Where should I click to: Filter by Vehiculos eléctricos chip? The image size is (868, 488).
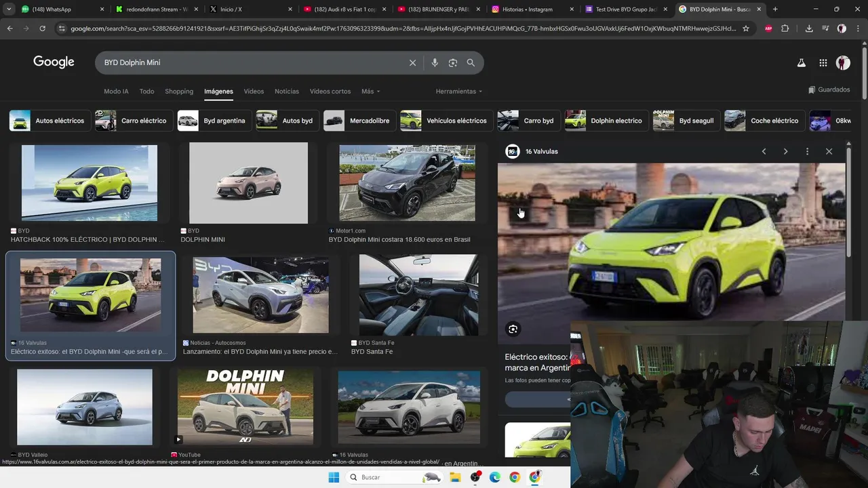[x=446, y=121]
